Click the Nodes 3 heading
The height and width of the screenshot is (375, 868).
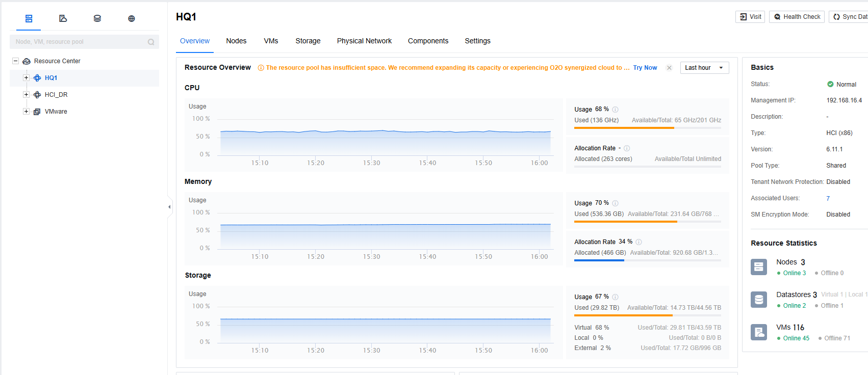pos(790,262)
